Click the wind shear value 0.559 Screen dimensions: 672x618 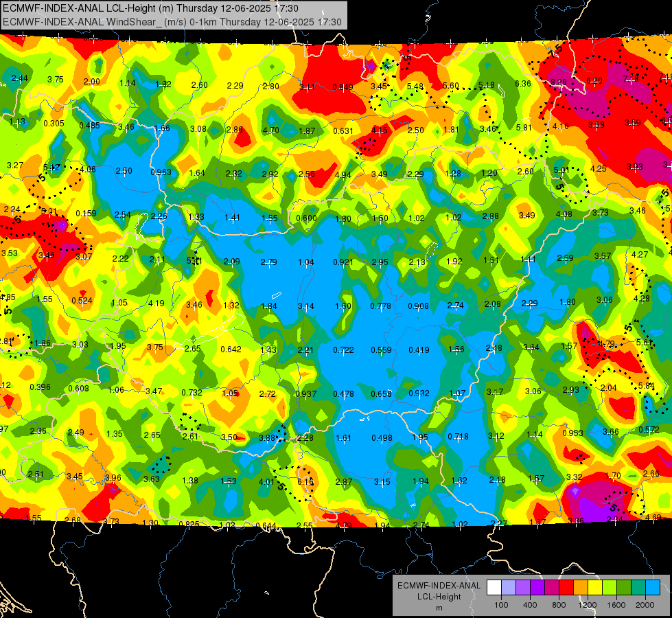click(x=381, y=350)
